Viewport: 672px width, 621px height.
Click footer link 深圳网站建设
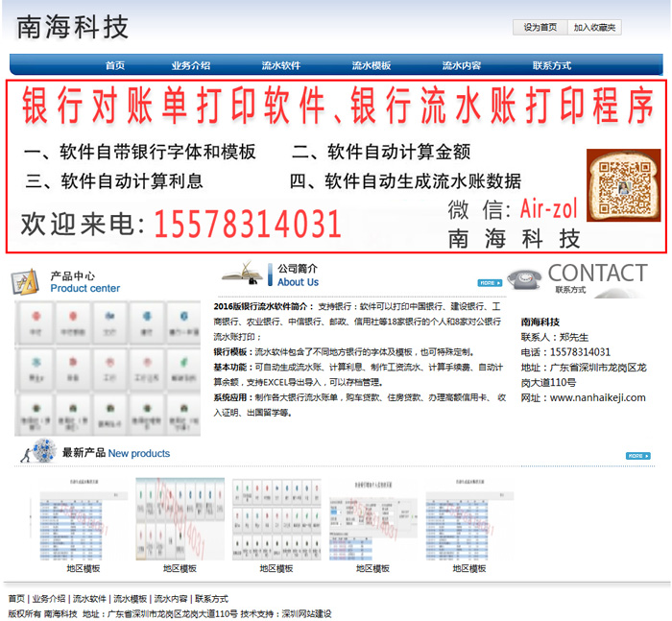306,613
